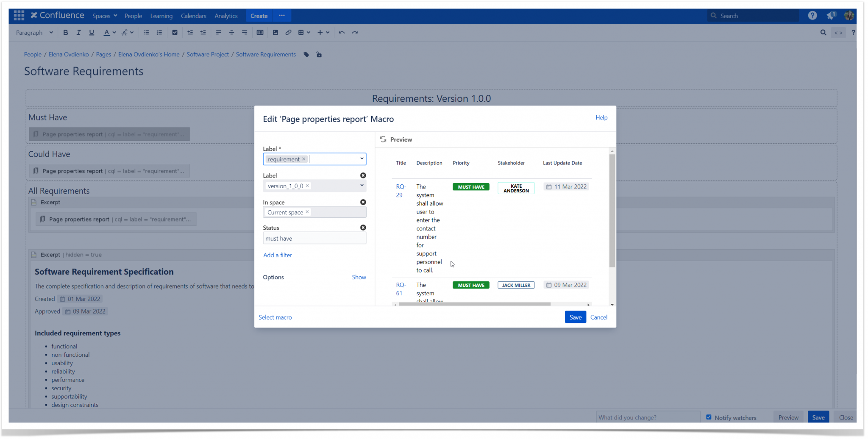Open the editor help icon
Screen dimensions: 868x439
click(853, 32)
